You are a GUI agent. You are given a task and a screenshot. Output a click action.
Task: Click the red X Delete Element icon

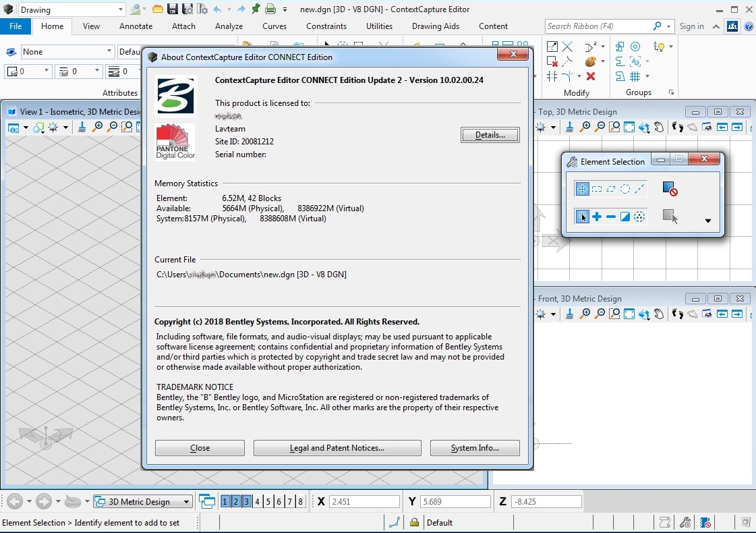591,76
